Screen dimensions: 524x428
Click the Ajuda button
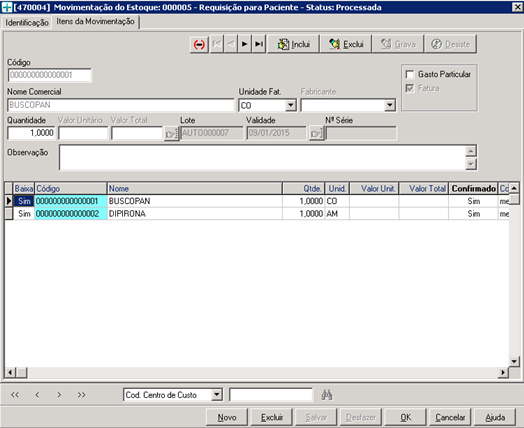[495, 417]
